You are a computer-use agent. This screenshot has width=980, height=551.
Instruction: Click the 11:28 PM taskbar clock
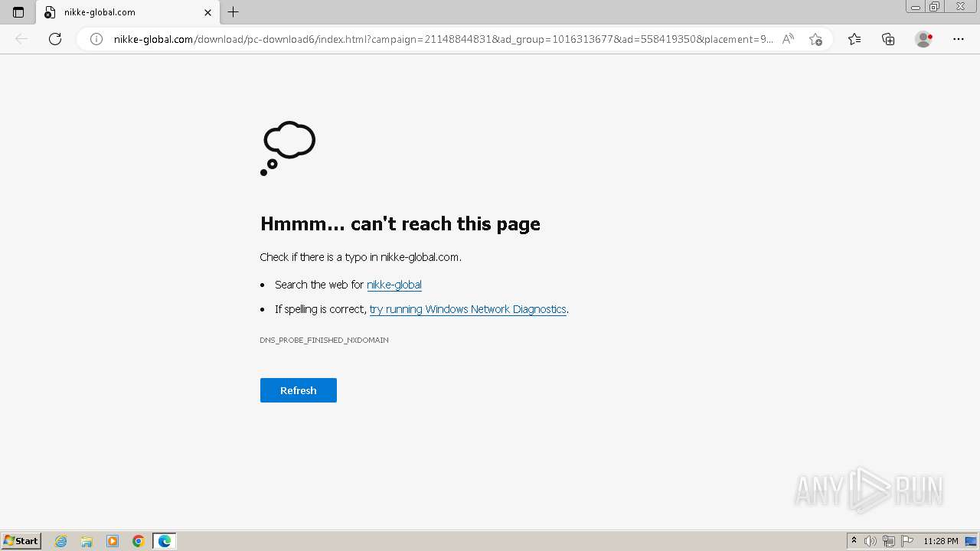coord(941,541)
